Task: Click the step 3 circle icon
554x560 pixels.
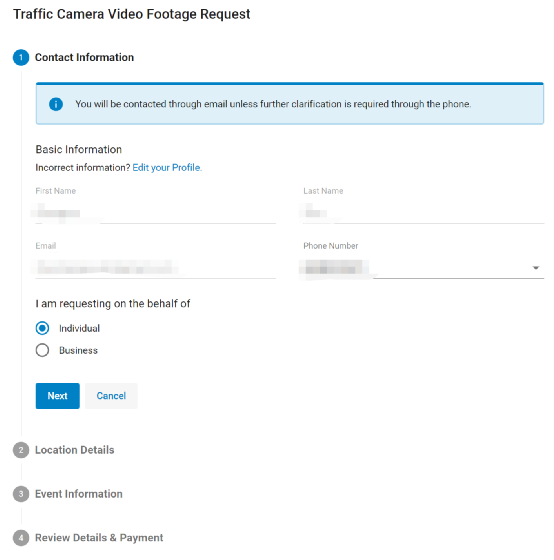Action: (x=21, y=494)
